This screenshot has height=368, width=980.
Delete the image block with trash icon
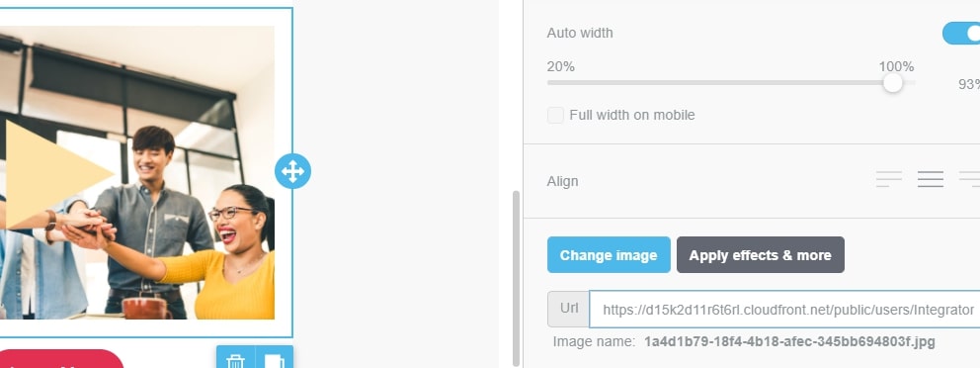[236, 359]
